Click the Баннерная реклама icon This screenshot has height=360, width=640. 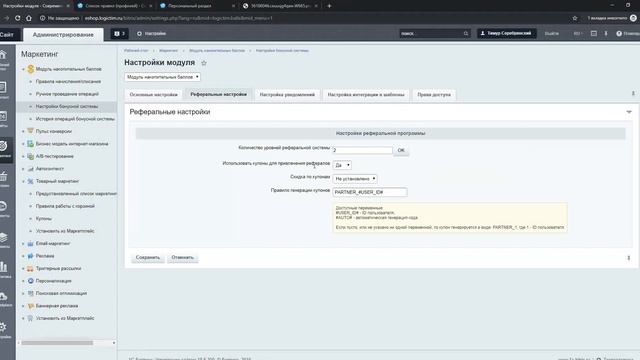(30, 306)
